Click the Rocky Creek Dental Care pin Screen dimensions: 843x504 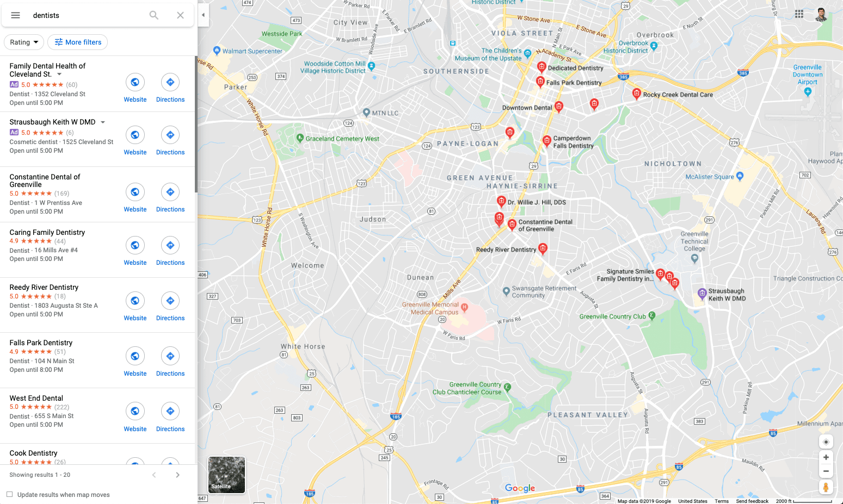pos(636,94)
